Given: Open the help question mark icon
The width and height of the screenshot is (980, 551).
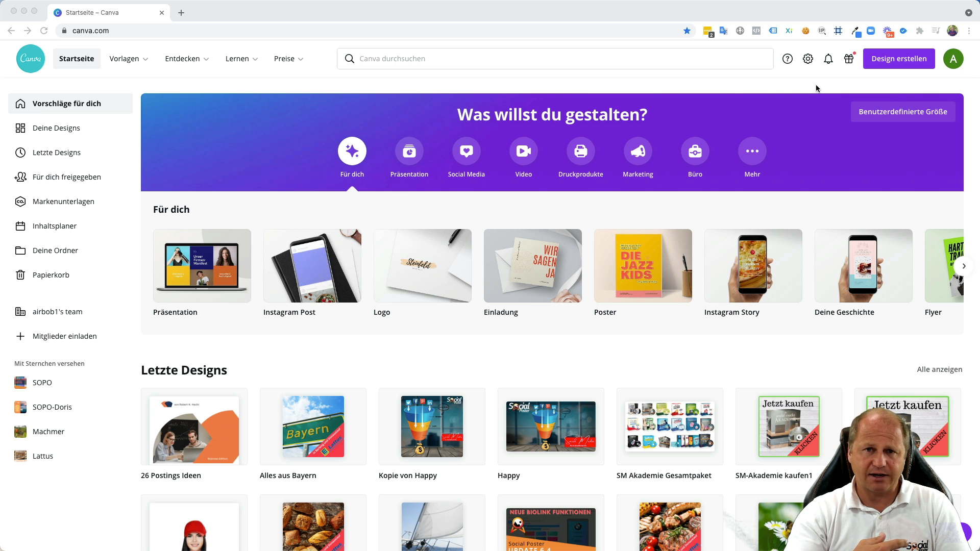Looking at the screenshot, I should (x=788, y=59).
